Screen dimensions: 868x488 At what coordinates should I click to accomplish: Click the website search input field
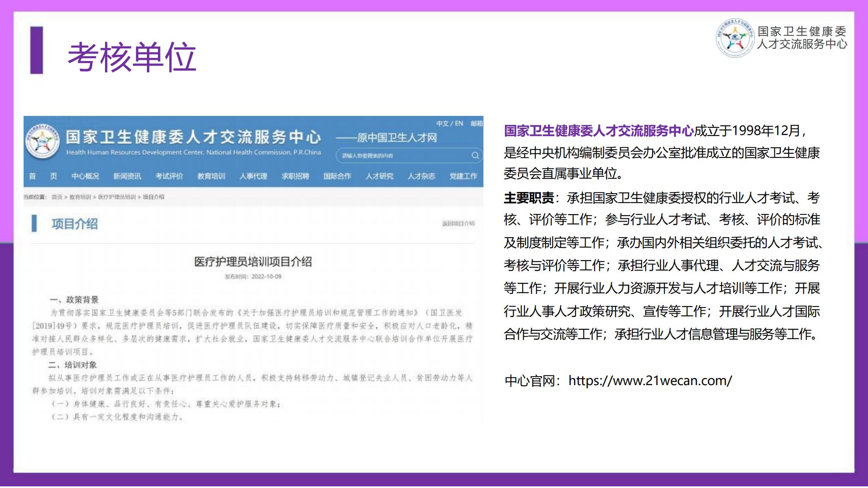(409, 155)
